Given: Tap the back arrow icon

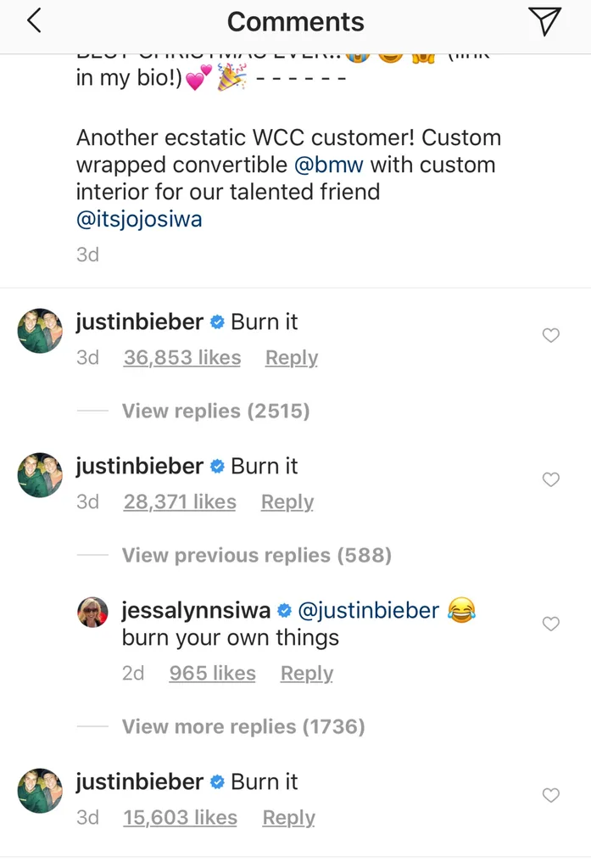Looking at the screenshot, I should (34, 21).
